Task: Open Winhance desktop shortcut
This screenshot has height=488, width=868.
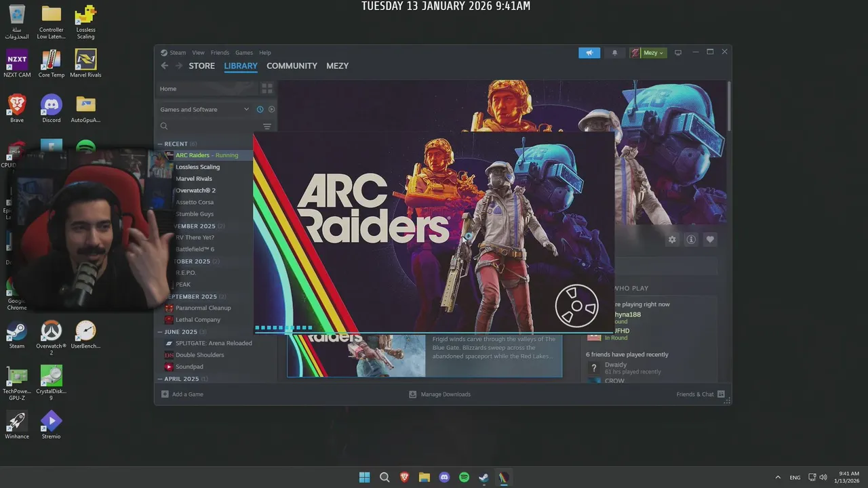Action: tap(17, 425)
